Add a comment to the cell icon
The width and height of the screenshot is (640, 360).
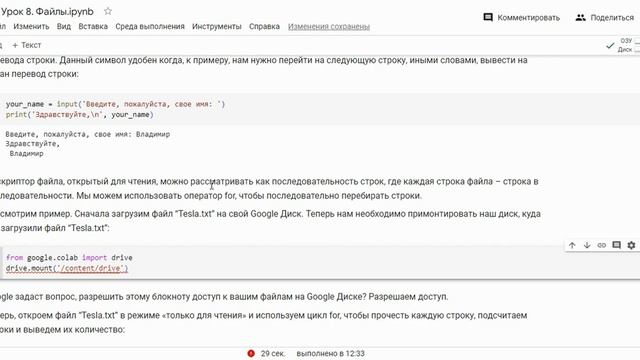point(616,245)
